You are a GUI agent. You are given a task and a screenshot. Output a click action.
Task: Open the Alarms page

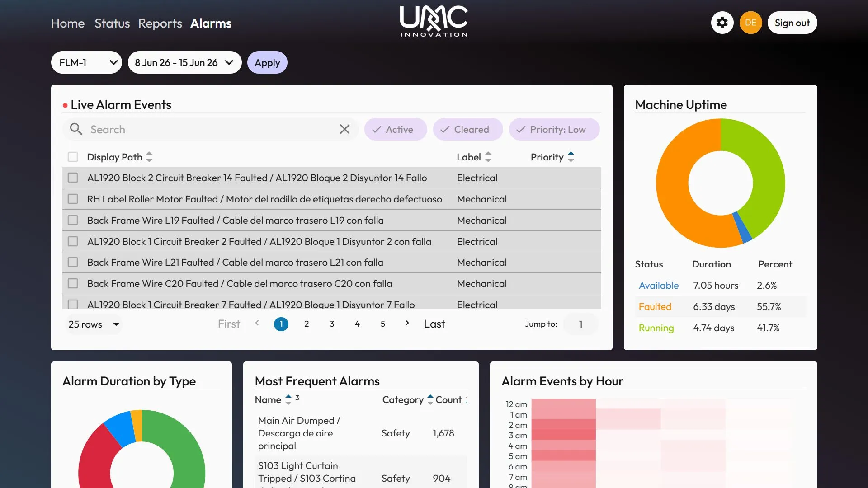click(211, 23)
